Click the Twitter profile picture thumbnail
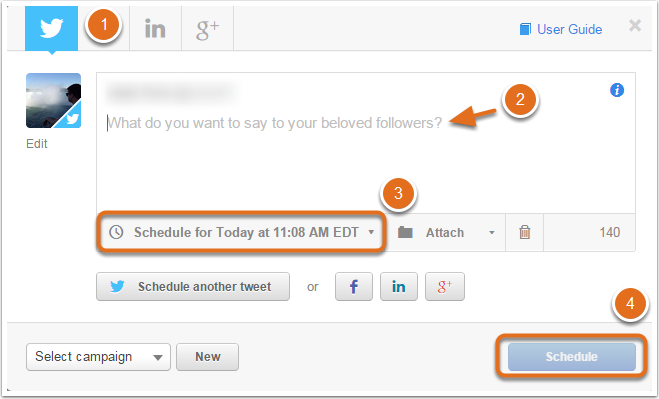 [53, 100]
